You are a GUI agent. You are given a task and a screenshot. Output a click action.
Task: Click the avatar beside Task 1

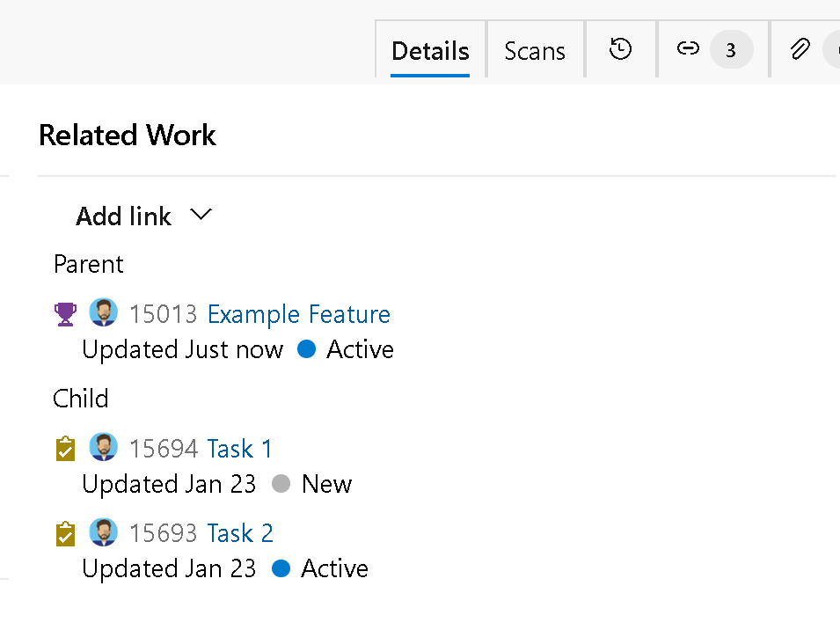click(x=104, y=447)
